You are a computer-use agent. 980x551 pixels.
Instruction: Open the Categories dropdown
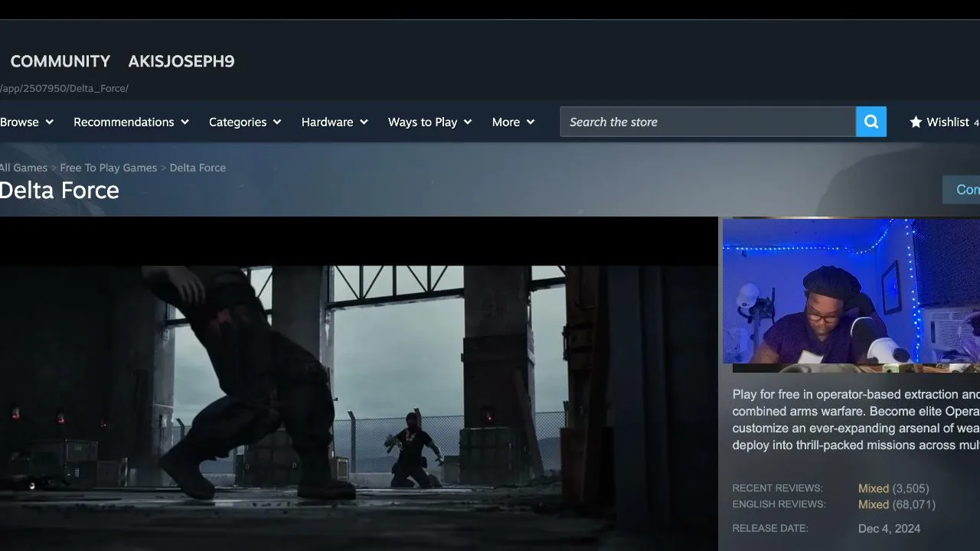245,122
